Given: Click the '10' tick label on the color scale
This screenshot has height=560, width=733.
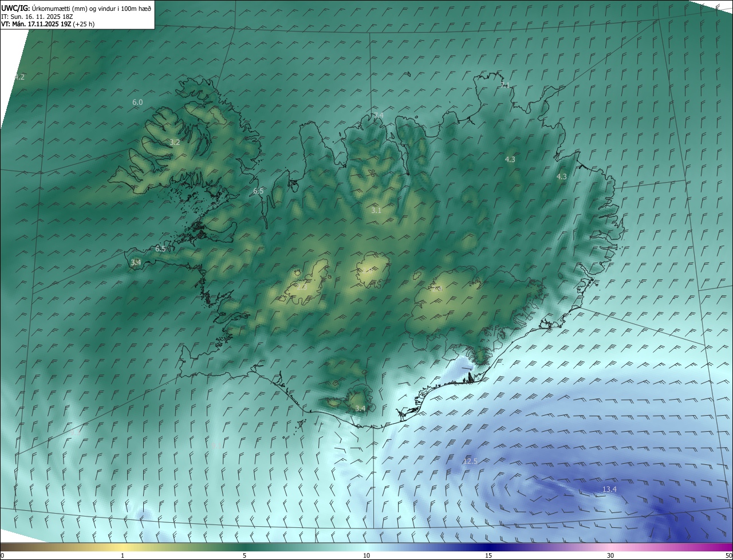Looking at the screenshot, I should 366,555.
